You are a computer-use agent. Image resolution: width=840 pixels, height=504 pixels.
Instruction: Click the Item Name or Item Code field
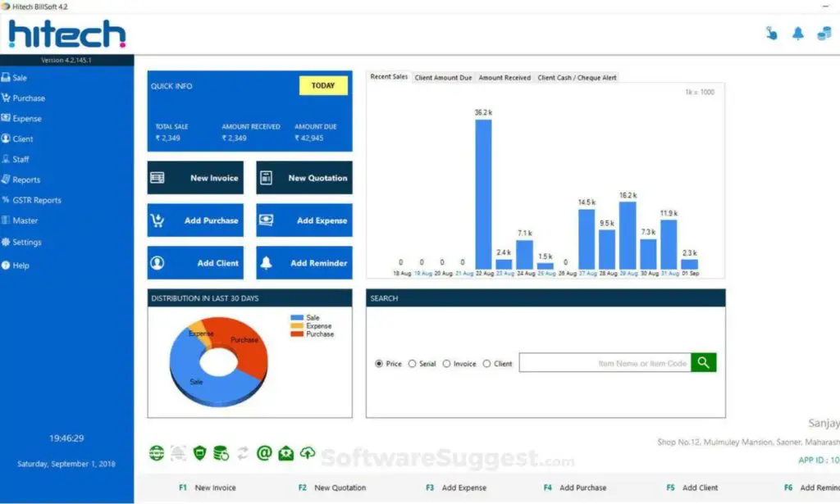tap(605, 363)
